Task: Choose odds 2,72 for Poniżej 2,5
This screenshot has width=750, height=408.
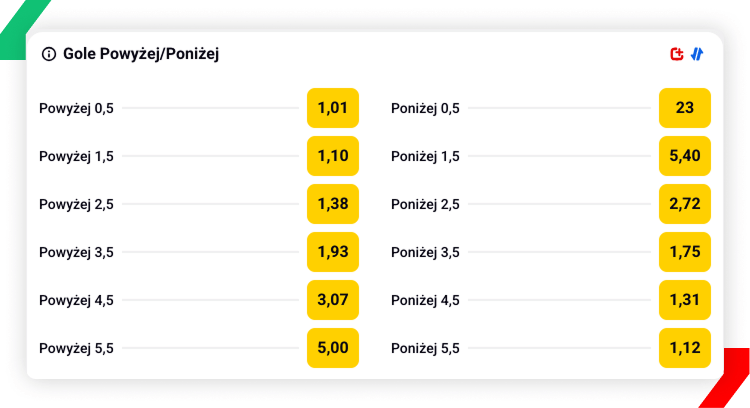Action: (x=685, y=204)
